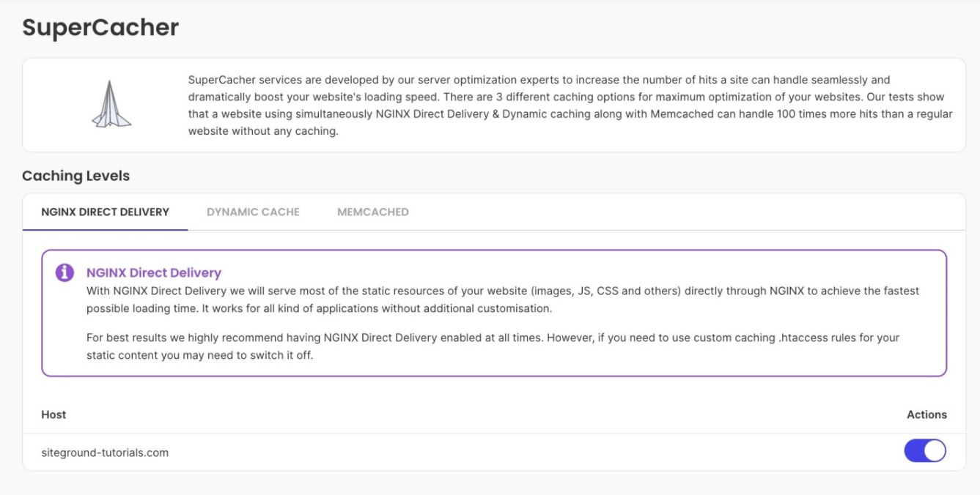Open the MEMCACHED tab
This screenshot has width=980, height=495.
pyautogui.click(x=372, y=212)
